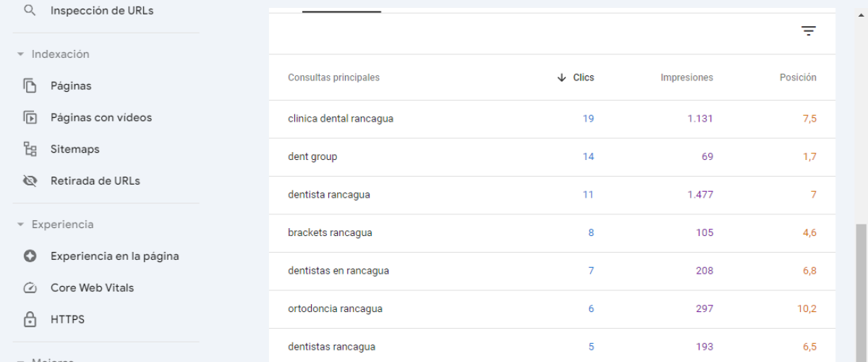Sort by Clics column header
868x362 pixels.
pos(583,77)
